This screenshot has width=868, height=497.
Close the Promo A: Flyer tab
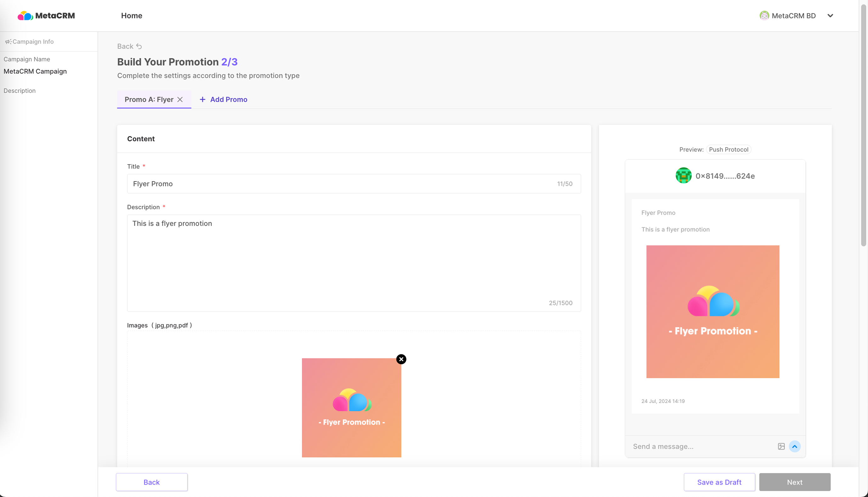coord(180,99)
